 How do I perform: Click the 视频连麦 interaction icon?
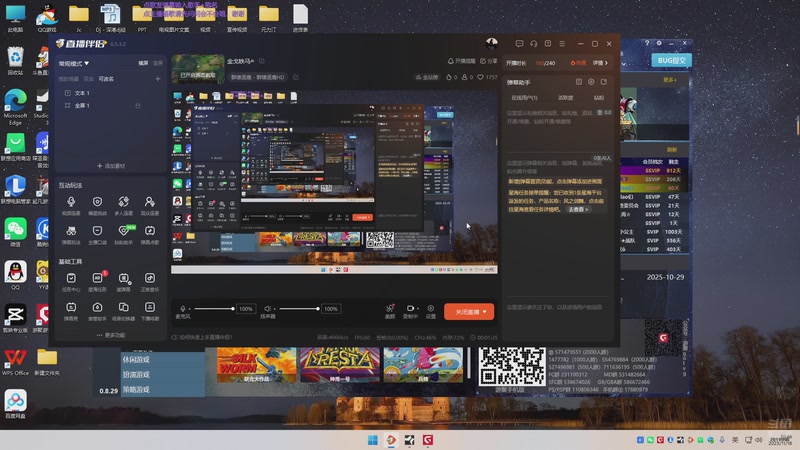tap(71, 203)
